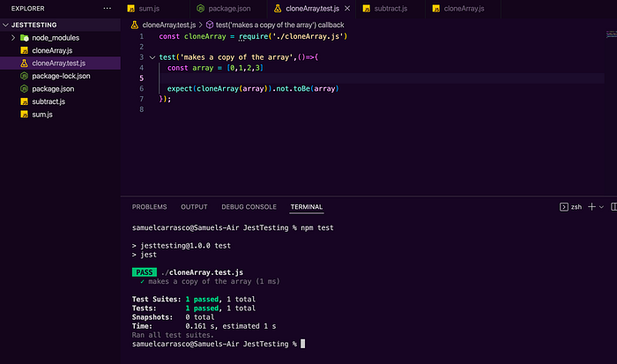
Task: Open the PROBLEMS panel tab
Action: coord(149,207)
